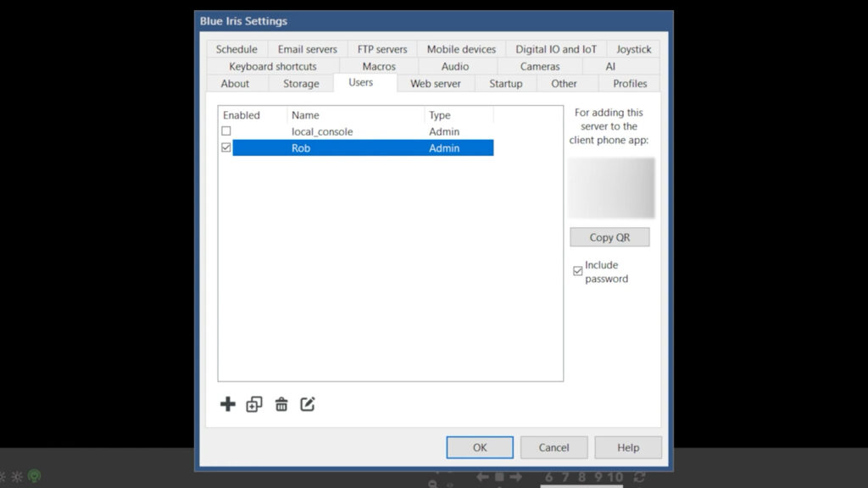Click the Help button
This screenshot has height=488, width=868.
point(628,447)
